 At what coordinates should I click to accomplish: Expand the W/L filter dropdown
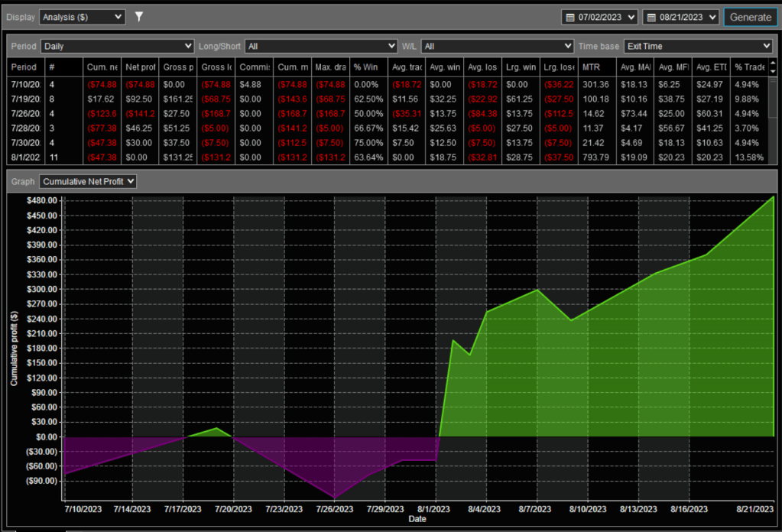[x=497, y=46]
